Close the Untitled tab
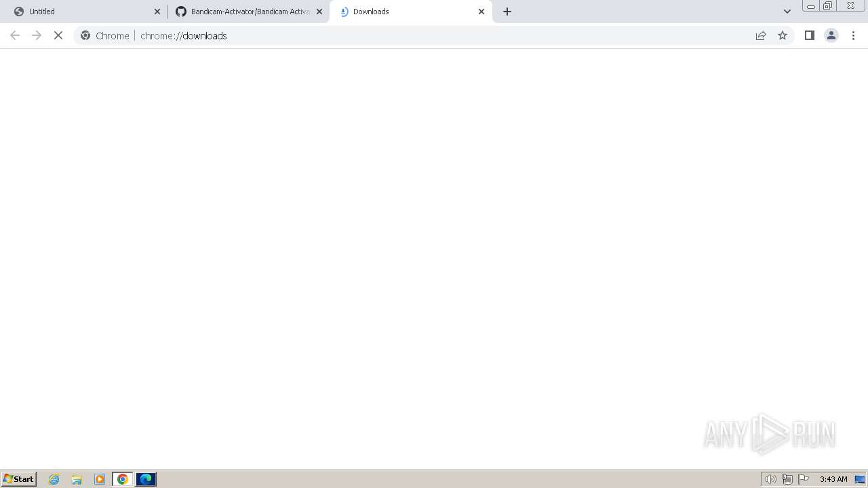868x488 pixels. click(157, 12)
